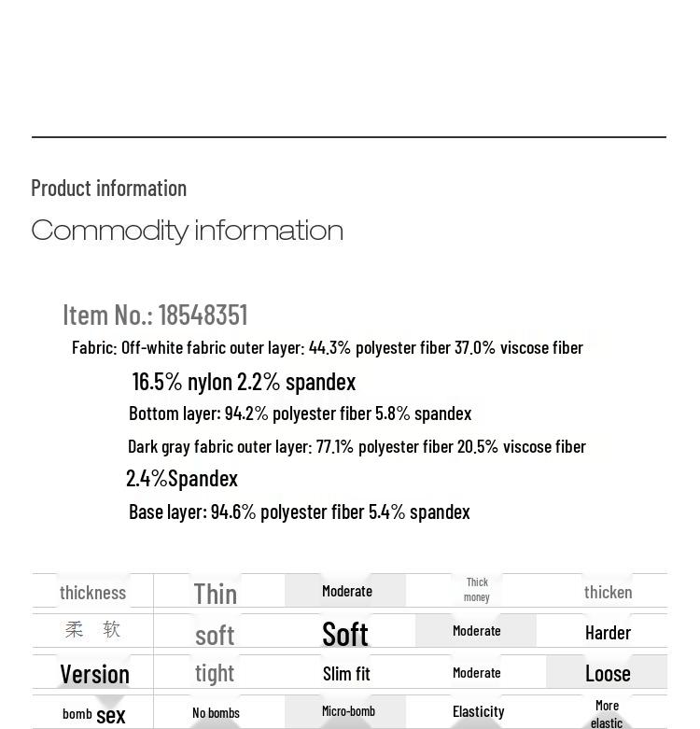Viewport: 700px width, 729px height.
Task: Click the off-white fabric outer layer line
Action: coord(328,347)
